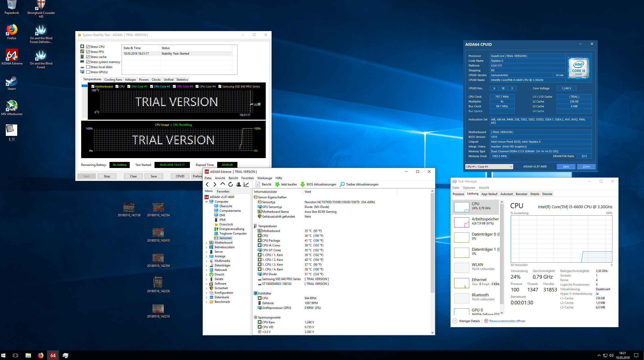Expand the Benchmark tree node
Screen dimensions: 644x360
click(x=207, y=302)
